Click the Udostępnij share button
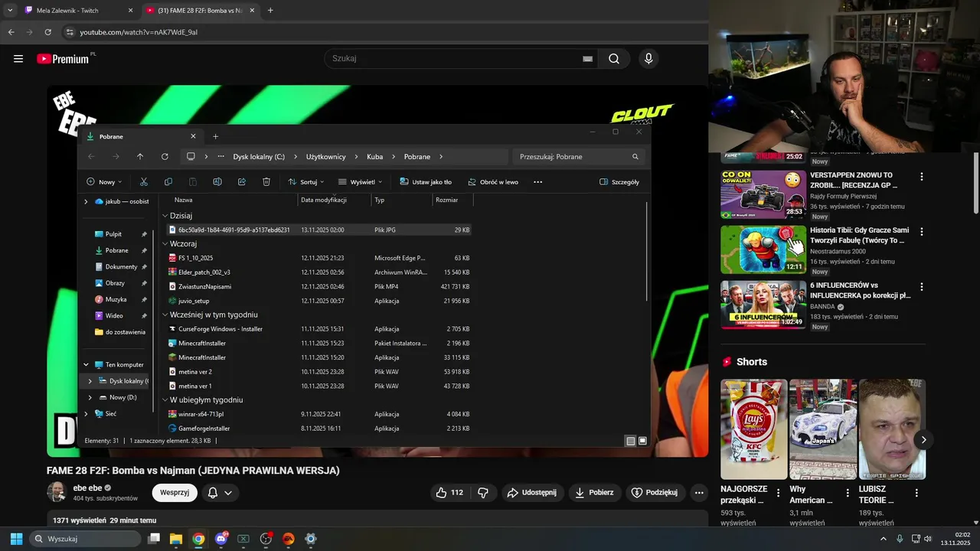980x551 pixels. (534, 493)
